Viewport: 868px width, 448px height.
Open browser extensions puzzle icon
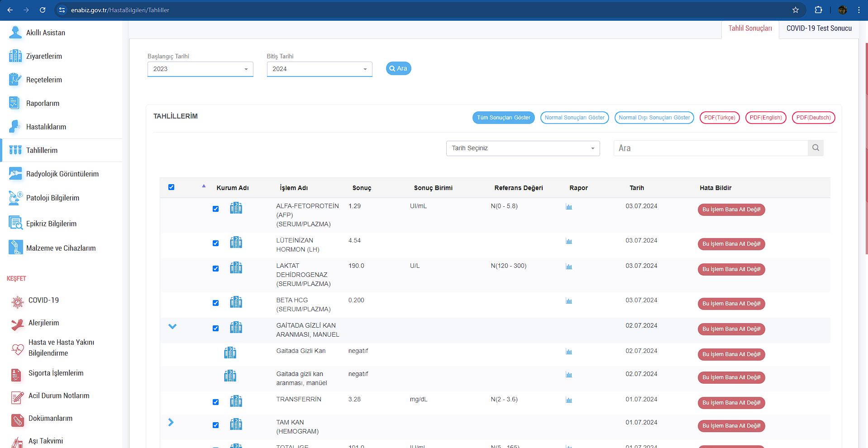(818, 10)
